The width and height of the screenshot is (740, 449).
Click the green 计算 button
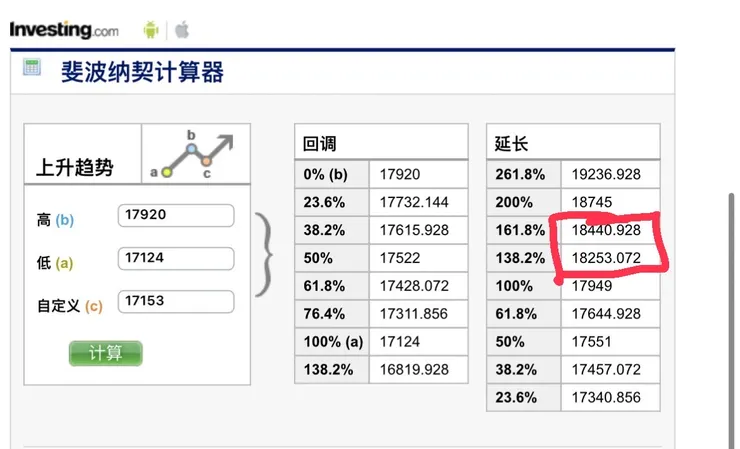click(106, 353)
